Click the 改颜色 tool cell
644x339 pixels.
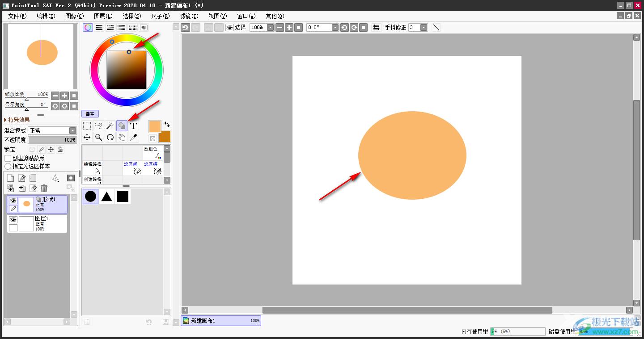[x=153, y=153]
